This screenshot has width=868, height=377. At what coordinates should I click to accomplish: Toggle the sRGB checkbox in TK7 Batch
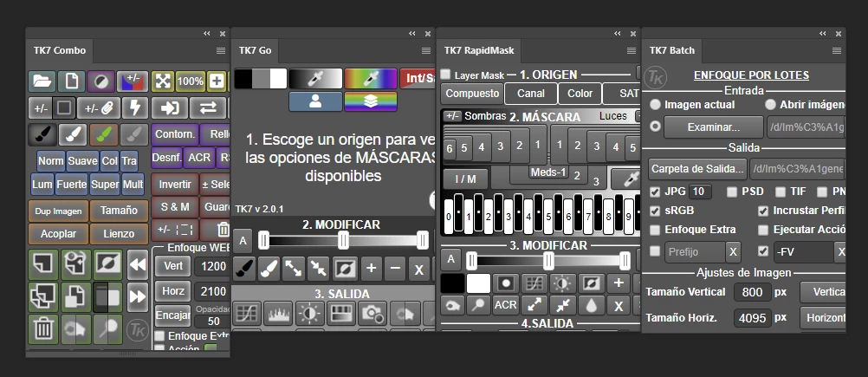pos(655,211)
